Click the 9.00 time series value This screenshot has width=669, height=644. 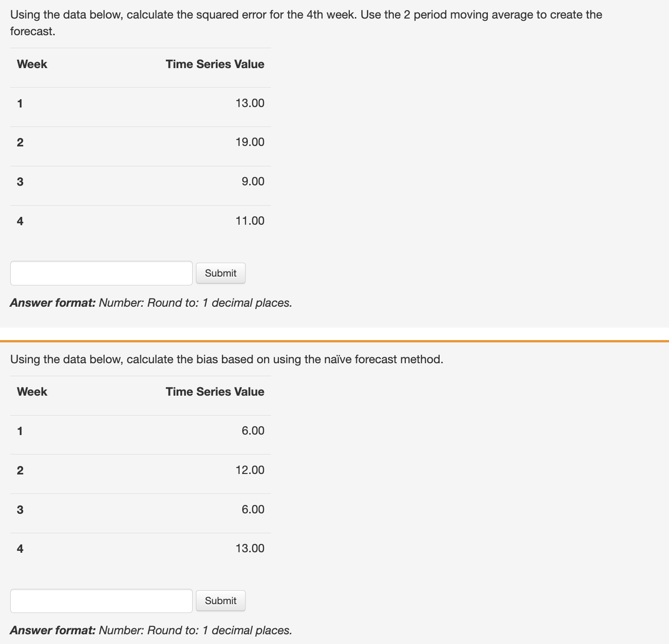tap(253, 181)
